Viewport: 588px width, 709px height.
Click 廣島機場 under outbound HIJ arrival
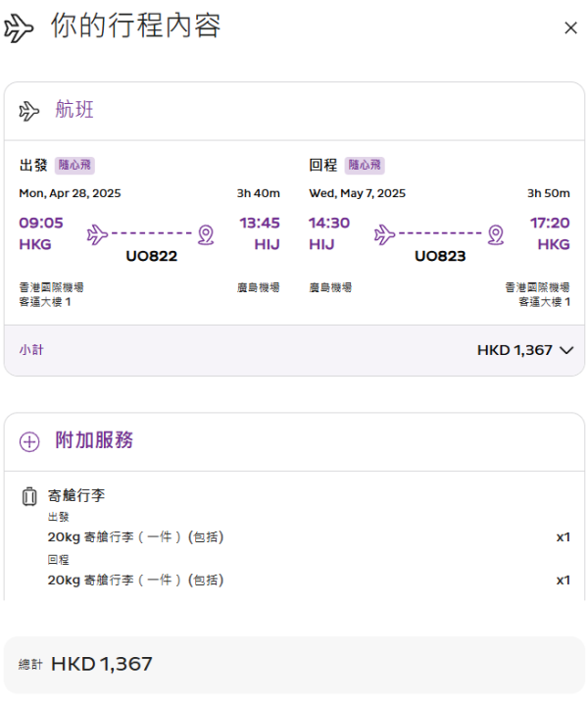pos(259,287)
